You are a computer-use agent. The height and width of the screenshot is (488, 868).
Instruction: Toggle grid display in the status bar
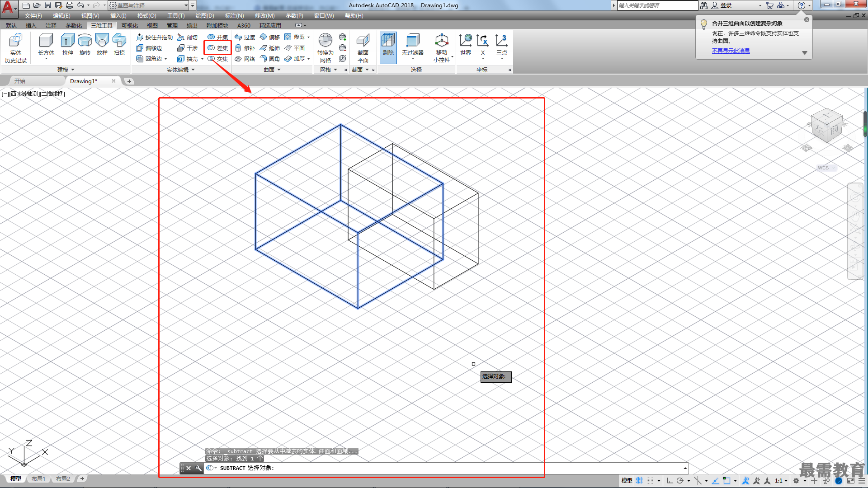click(639, 480)
